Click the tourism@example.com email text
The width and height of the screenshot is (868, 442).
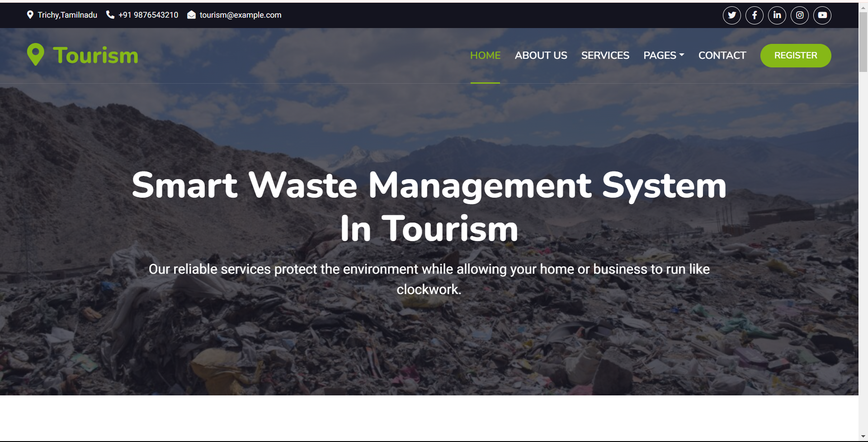[241, 15]
